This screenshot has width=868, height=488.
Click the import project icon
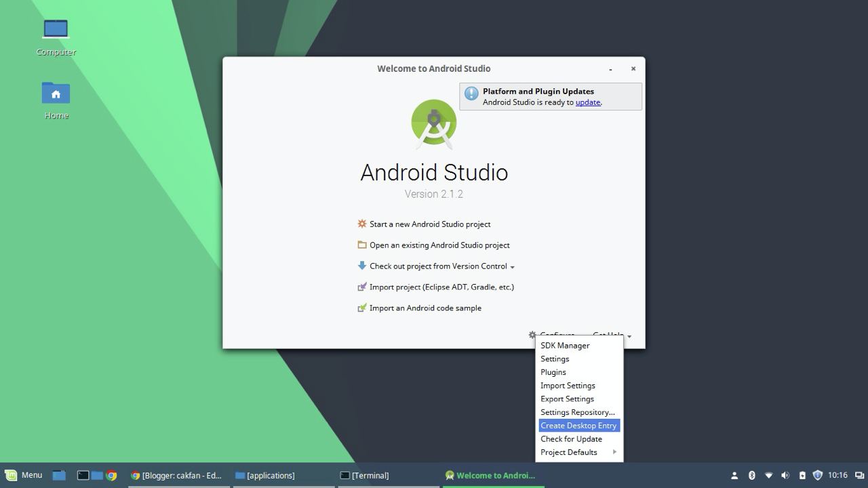click(362, 287)
